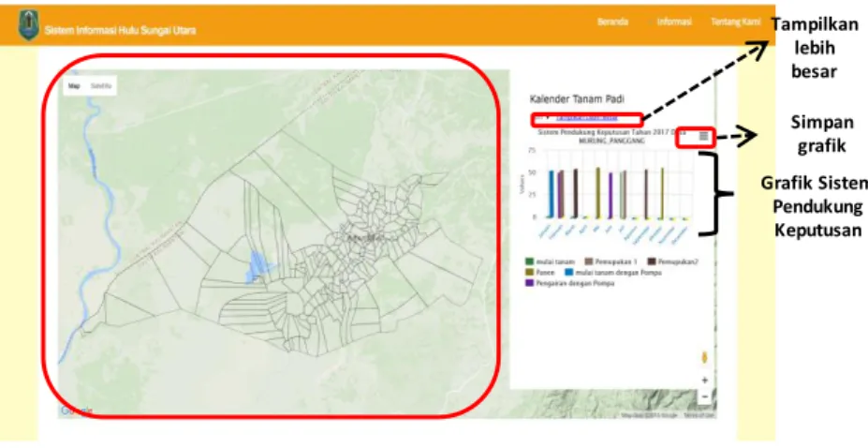Click the Terms of Use map link

pyautogui.click(x=699, y=415)
